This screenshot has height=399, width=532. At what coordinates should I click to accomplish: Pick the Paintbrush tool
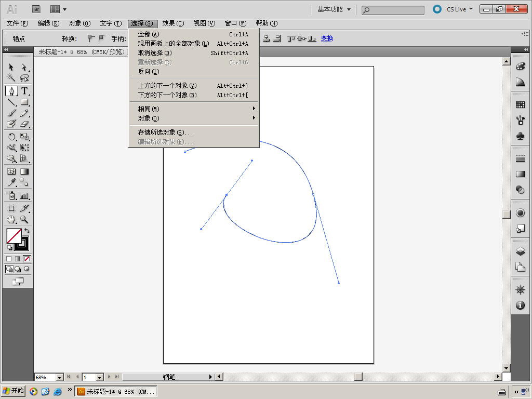[11, 113]
